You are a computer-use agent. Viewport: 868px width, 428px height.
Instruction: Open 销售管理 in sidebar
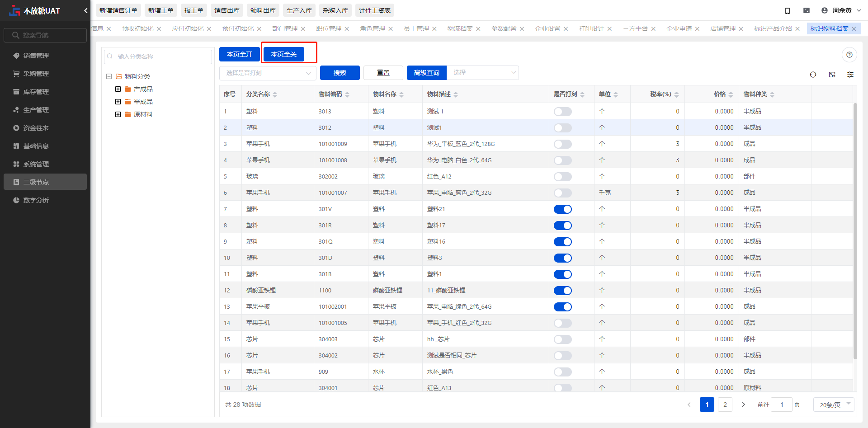[45, 56]
